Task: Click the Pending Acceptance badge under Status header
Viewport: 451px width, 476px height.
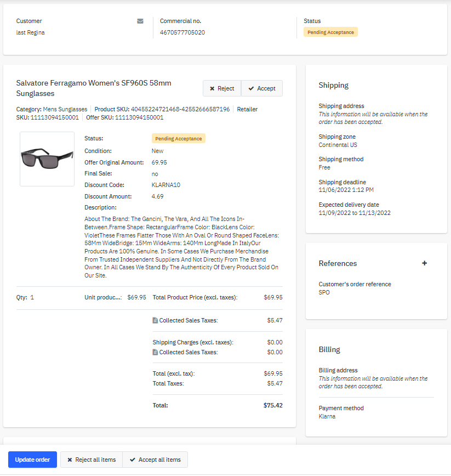Action: [330, 32]
